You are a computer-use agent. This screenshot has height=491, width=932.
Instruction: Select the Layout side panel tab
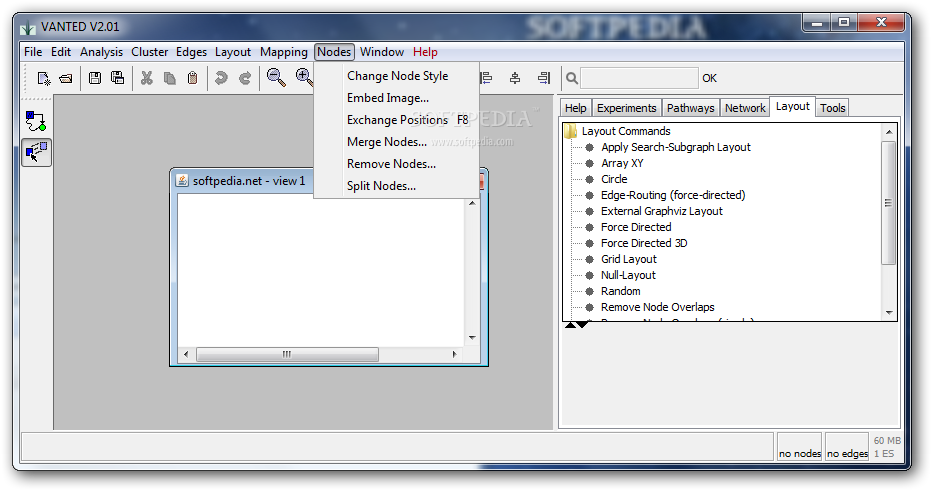point(792,106)
